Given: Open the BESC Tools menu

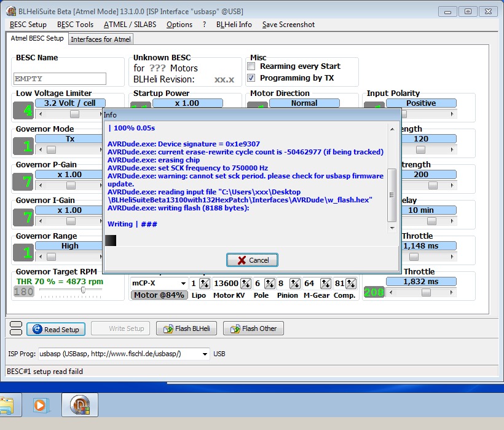Looking at the screenshot, I should pos(75,25).
